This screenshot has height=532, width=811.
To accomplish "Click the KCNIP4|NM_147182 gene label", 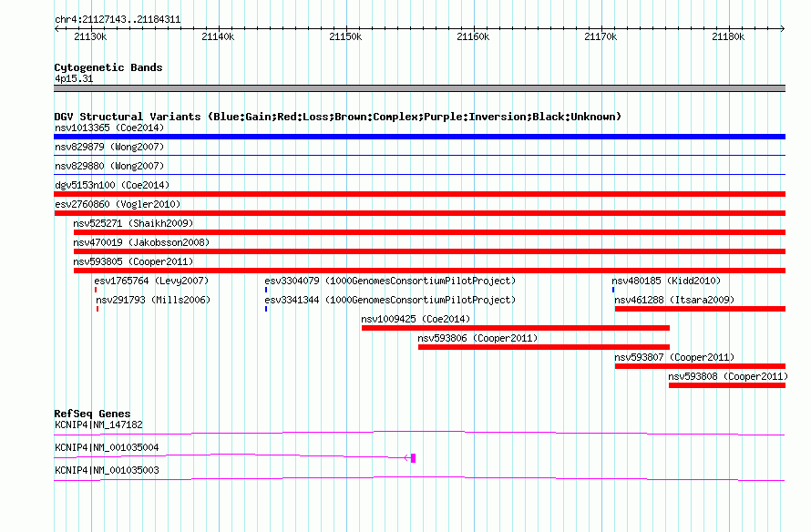I will pyautogui.click(x=98, y=425).
